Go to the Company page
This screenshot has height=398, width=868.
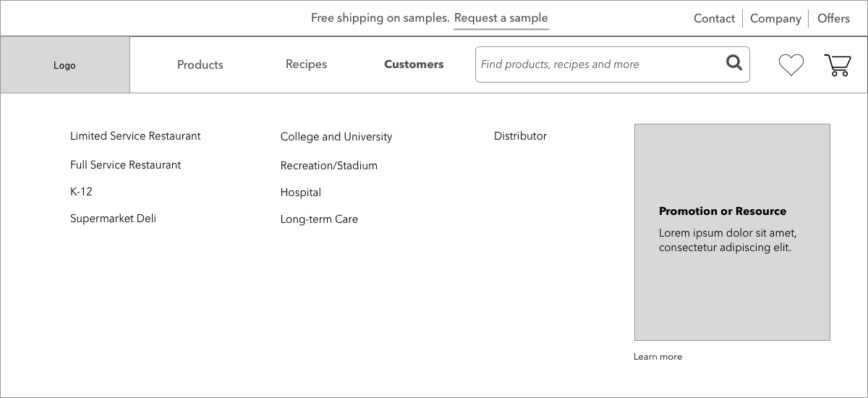[775, 19]
